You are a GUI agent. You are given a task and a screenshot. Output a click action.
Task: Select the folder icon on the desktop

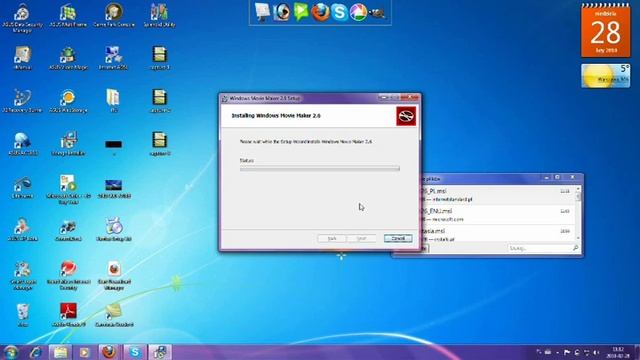pos(113,101)
